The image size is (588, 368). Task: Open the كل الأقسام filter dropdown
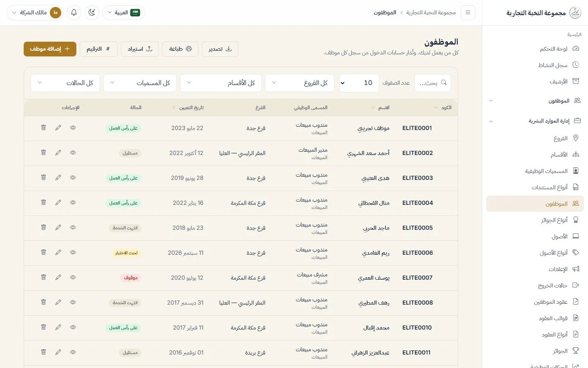pyautogui.click(x=221, y=83)
